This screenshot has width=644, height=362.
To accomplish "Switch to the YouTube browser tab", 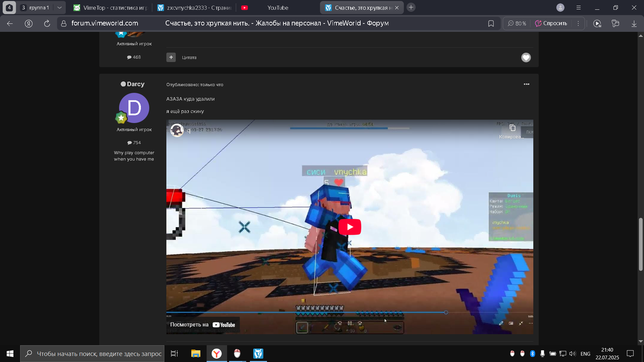I will [x=277, y=8].
